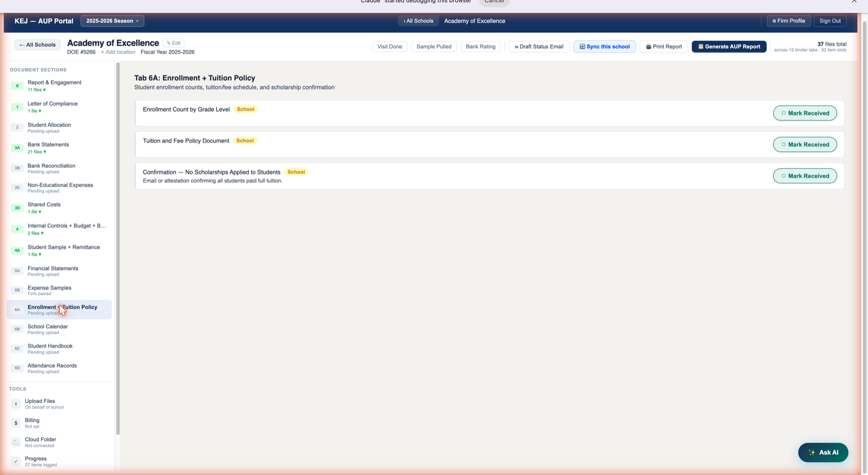The image size is (868, 475).
Task: Click the 6A Enrollment badge
Action: [17, 310]
